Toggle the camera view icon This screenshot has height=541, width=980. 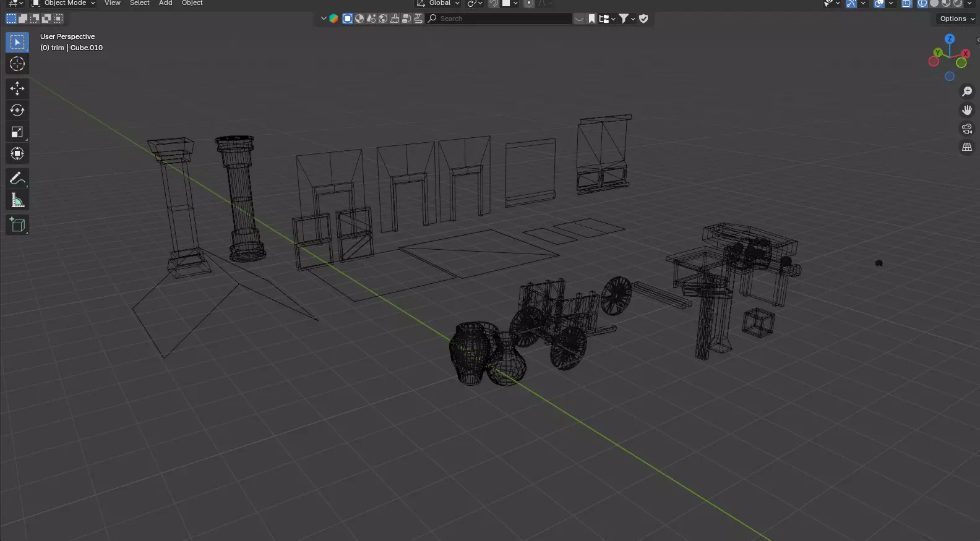[967, 129]
